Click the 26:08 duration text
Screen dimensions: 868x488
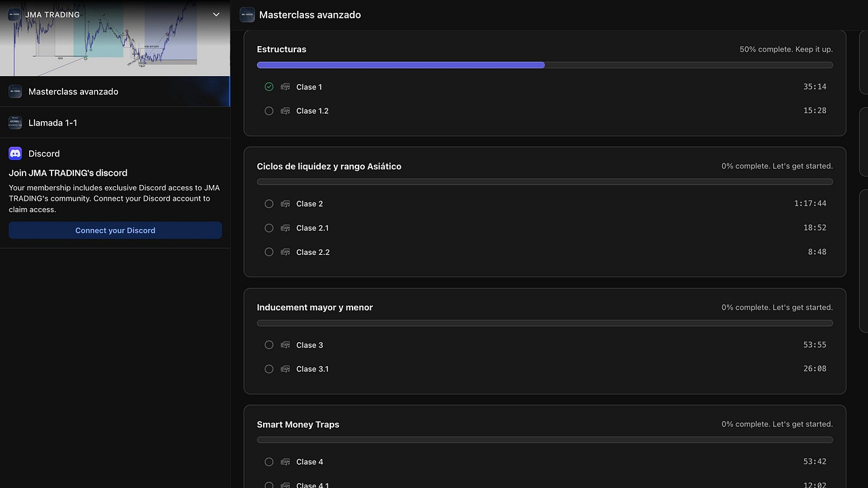coord(814,369)
